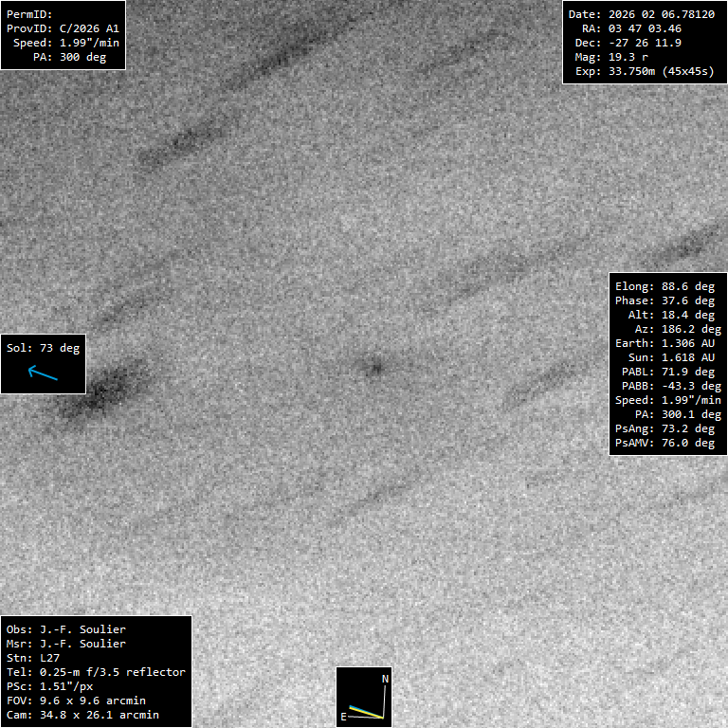Select the ProvID C/2026 A1 text

63,29
